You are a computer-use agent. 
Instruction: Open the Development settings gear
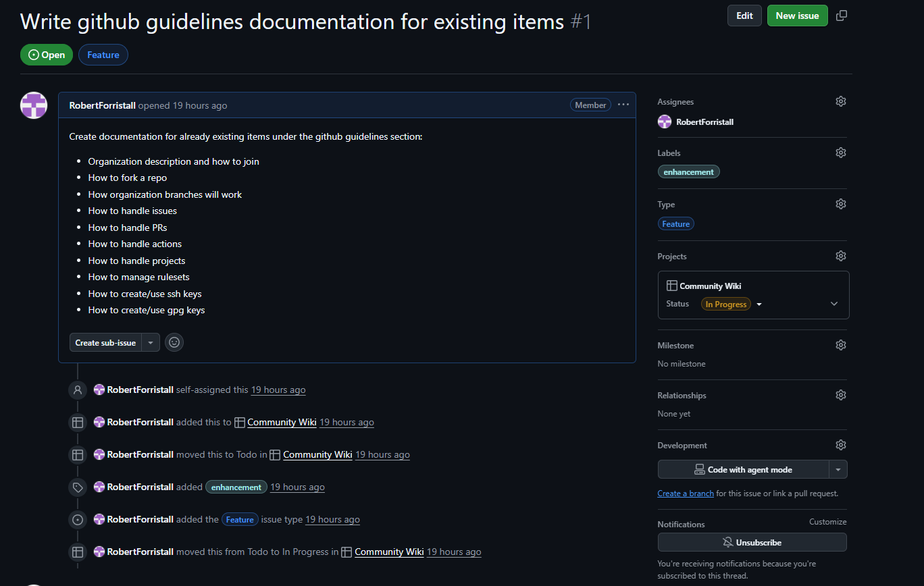840,444
